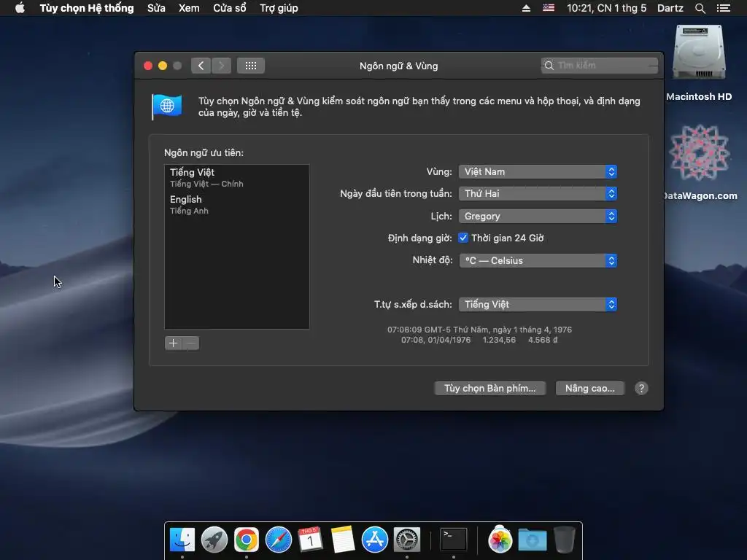Show all preferences grid button
The width and height of the screenshot is (747, 560).
click(x=251, y=66)
